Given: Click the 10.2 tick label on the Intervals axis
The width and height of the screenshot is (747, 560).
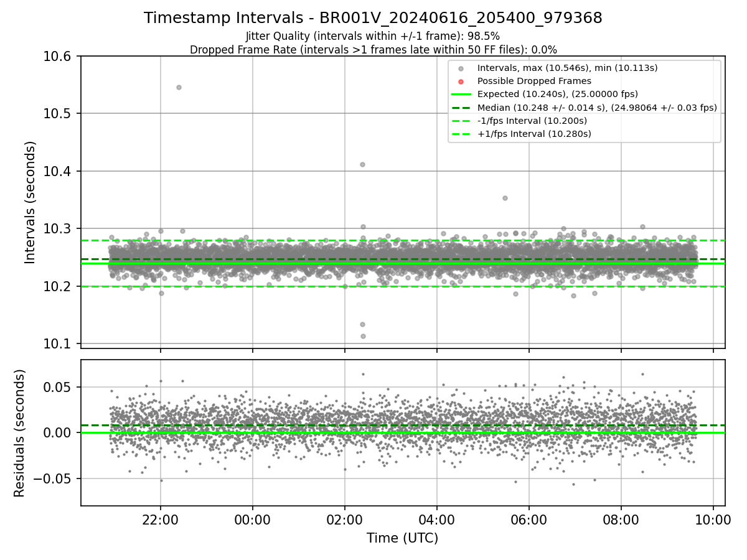Looking at the screenshot, I should point(57,286).
